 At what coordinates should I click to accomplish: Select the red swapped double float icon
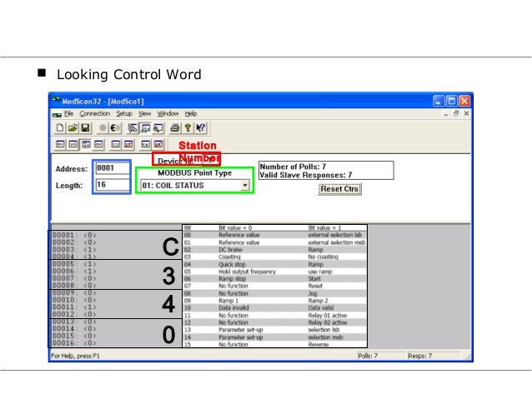(158, 144)
